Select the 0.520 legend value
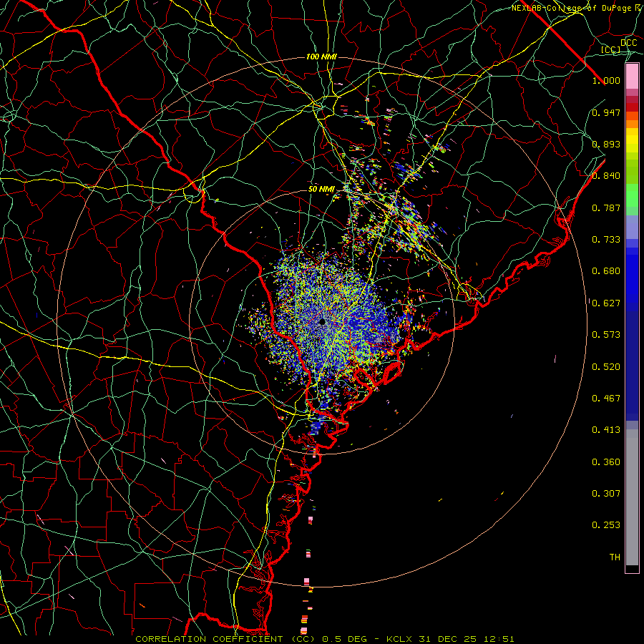This screenshot has height=644, width=644. pos(606,367)
